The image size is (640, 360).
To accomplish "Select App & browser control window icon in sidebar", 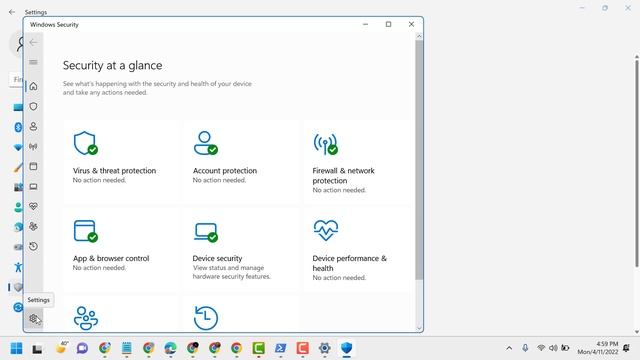I will pyautogui.click(x=33, y=167).
